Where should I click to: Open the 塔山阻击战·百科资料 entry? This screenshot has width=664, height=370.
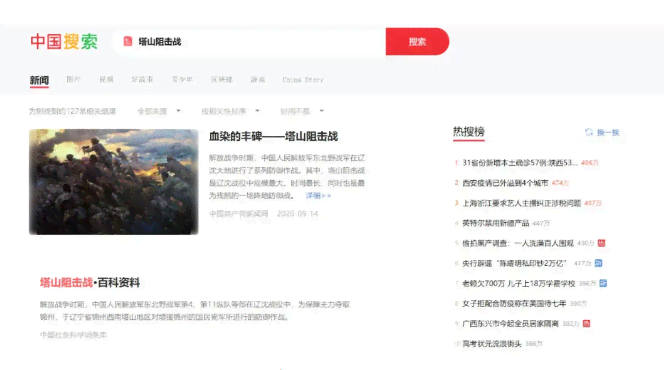[90, 282]
